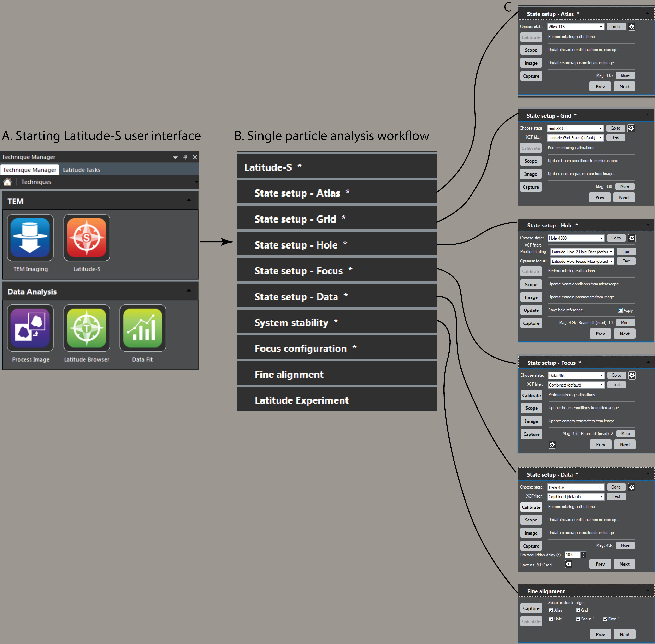Viewport: 655px width, 644px height.
Task: Toggle the Atlas checkbox in Fine alignment
Action: pyautogui.click(x=551, y=610)
